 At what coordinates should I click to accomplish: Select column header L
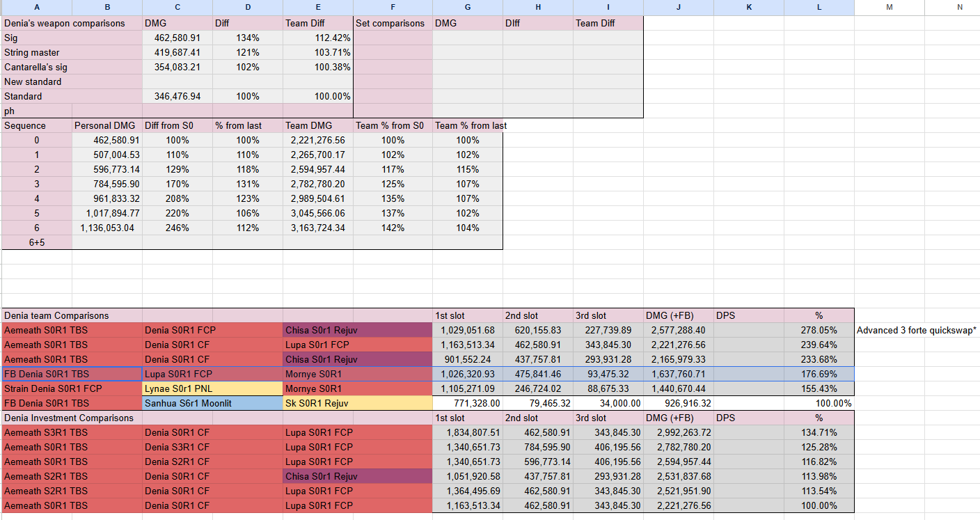tap(819, 8)
